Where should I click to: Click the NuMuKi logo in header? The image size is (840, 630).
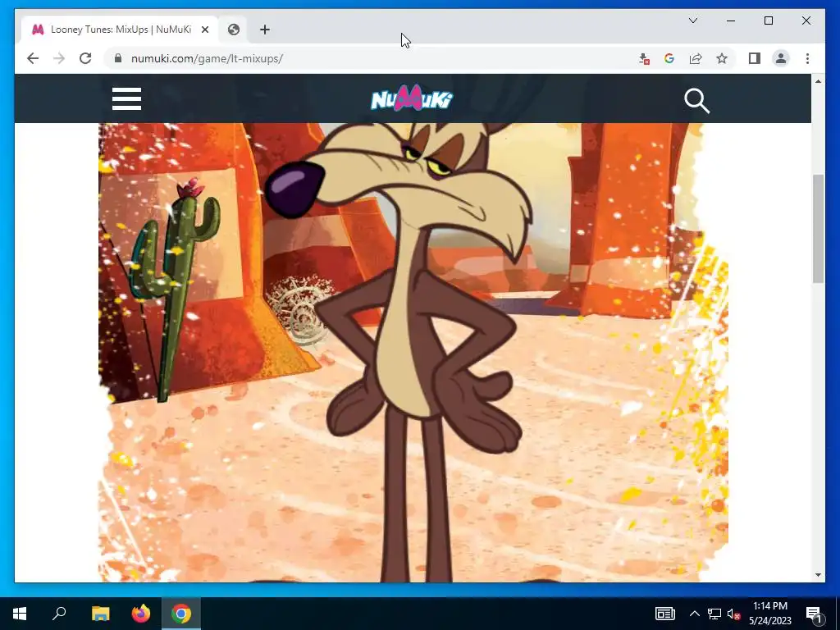pos(412,98)
